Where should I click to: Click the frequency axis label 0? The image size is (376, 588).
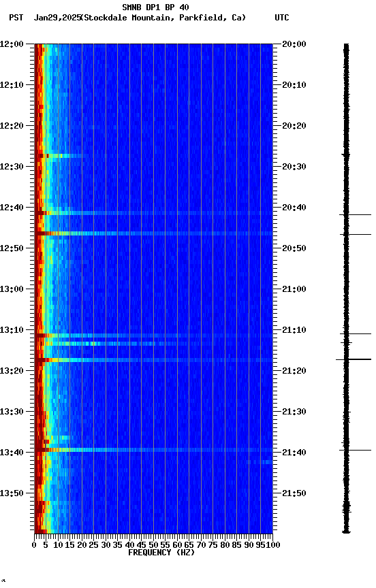(x=34, y=545)
